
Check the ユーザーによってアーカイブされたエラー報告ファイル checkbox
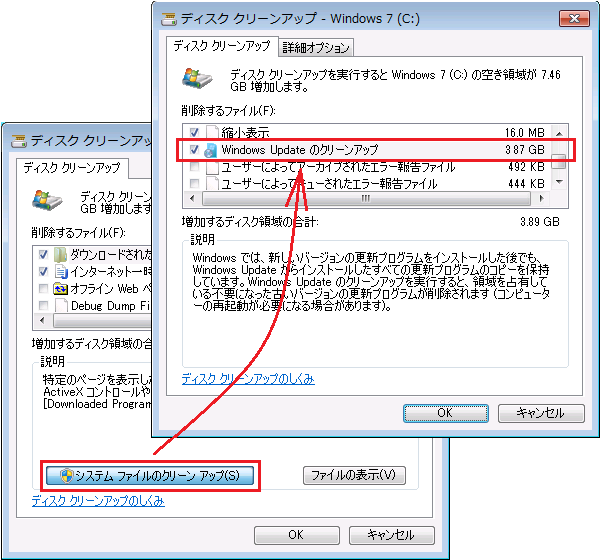pyautogui.click(x=194, y=167)
